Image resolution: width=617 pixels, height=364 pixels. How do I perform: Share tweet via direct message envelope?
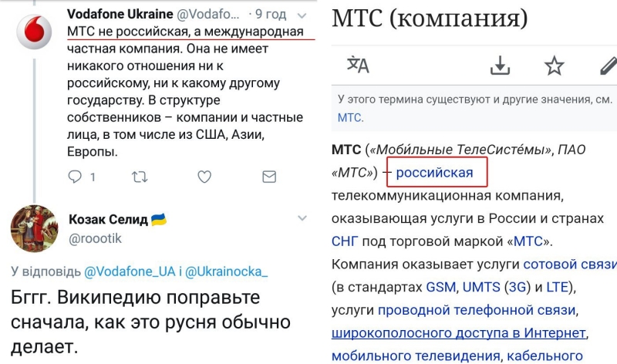click(268, 177)
